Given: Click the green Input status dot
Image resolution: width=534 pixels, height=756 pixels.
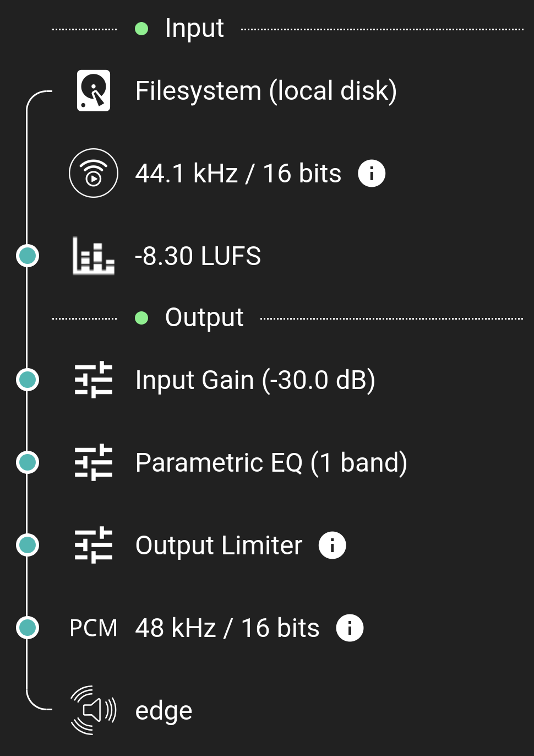Looking at the screenshot, I should pyautogui.click(x=141, y=29).
